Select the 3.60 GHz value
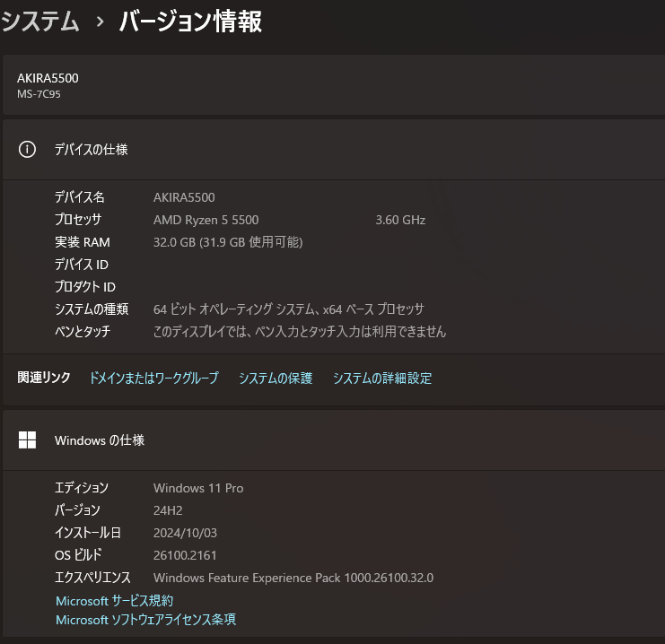 pos(400,220)
